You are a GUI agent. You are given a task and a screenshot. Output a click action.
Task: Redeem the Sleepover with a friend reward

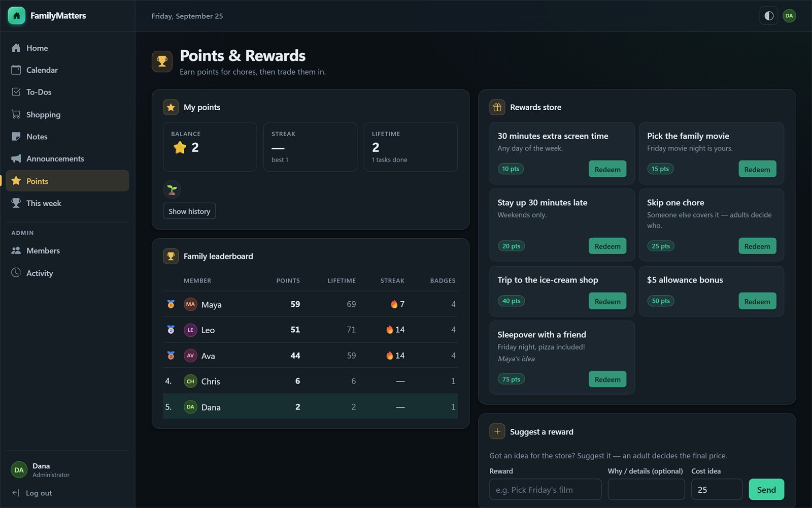click(607, 379)
